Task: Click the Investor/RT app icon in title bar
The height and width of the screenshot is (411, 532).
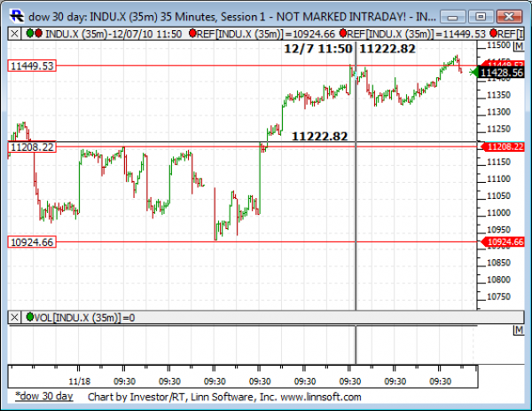Action: click(17, 16)
